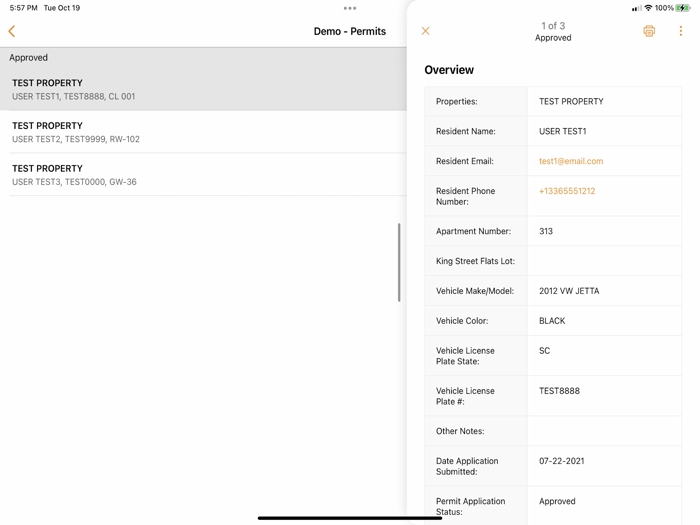700x525 pixels.
Task: Open the three-dot more options menu
Action: (680, 31)
